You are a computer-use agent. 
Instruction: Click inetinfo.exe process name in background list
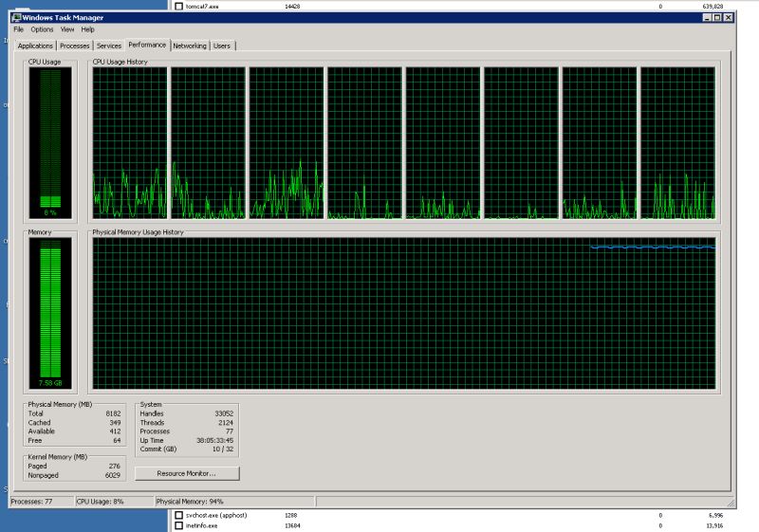point(201,525)
